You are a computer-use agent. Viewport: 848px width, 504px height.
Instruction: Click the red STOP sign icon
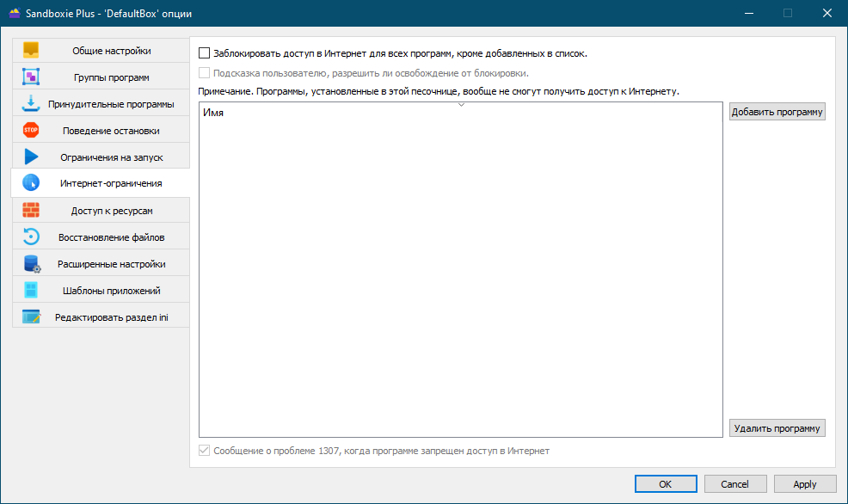coord(31,130)
